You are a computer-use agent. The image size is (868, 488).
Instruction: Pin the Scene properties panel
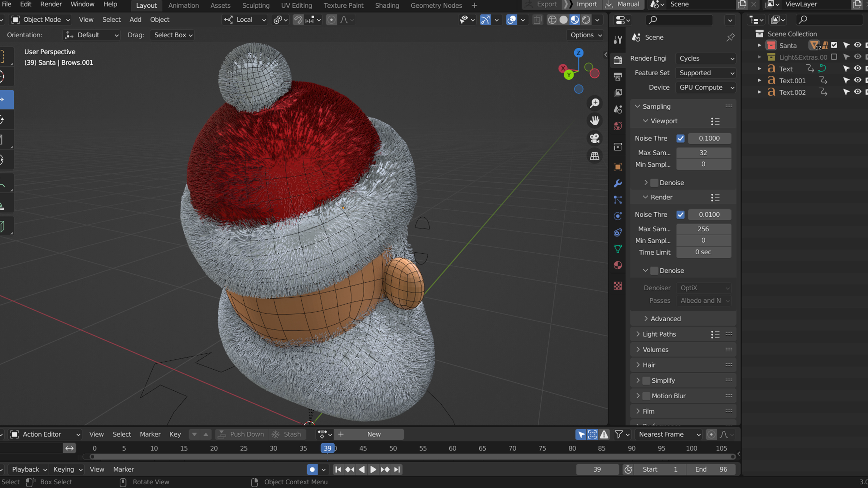click(x=730, y=37)
